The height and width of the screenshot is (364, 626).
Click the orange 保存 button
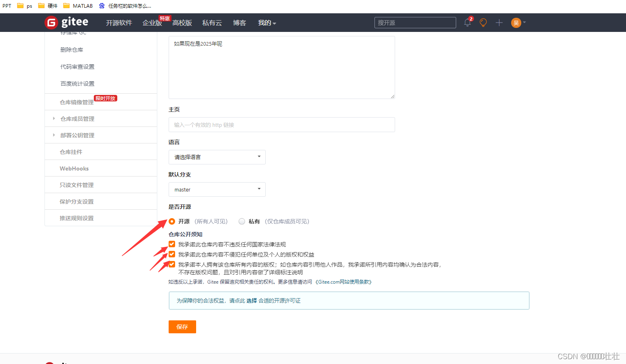[182, 327]
